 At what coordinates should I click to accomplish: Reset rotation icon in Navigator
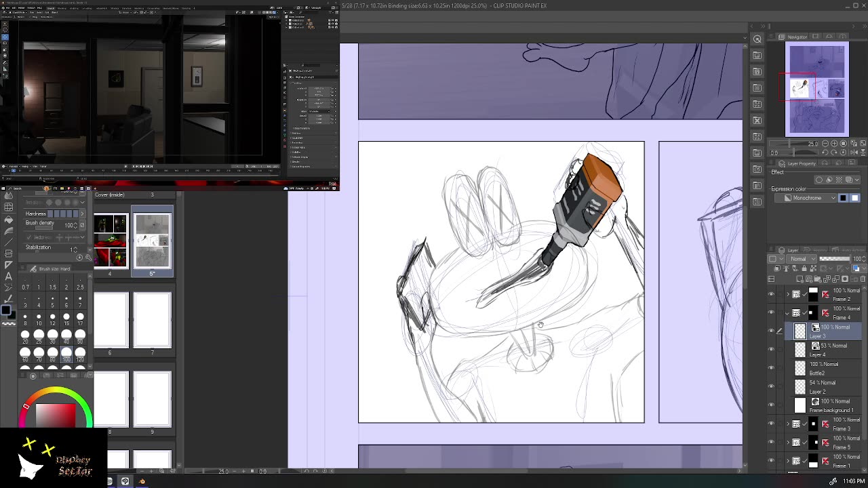point(844,153)
